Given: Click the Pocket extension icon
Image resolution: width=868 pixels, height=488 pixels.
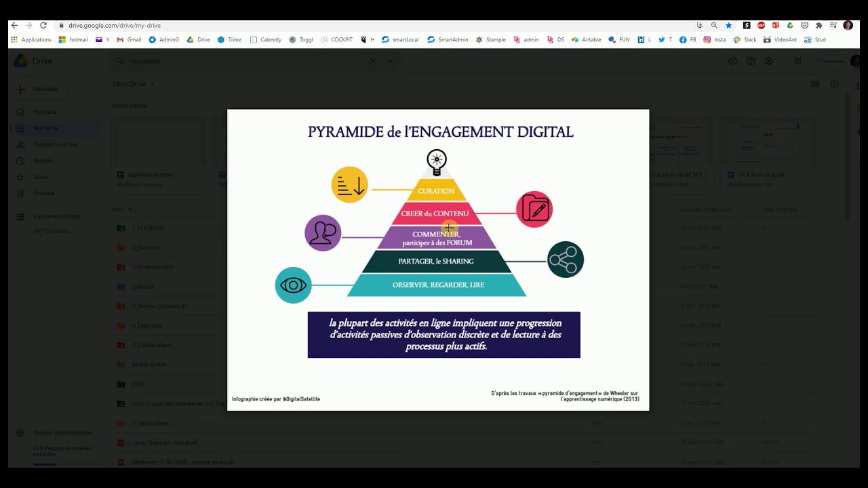Looking at the screenshot, I should pyautogui.click(x=804, y=25).
